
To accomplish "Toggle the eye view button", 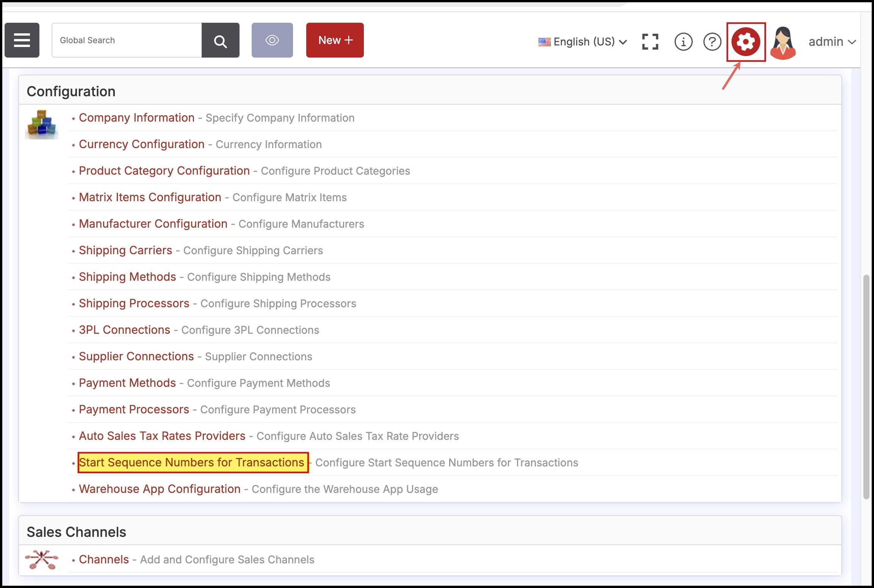I will (272, 40).
